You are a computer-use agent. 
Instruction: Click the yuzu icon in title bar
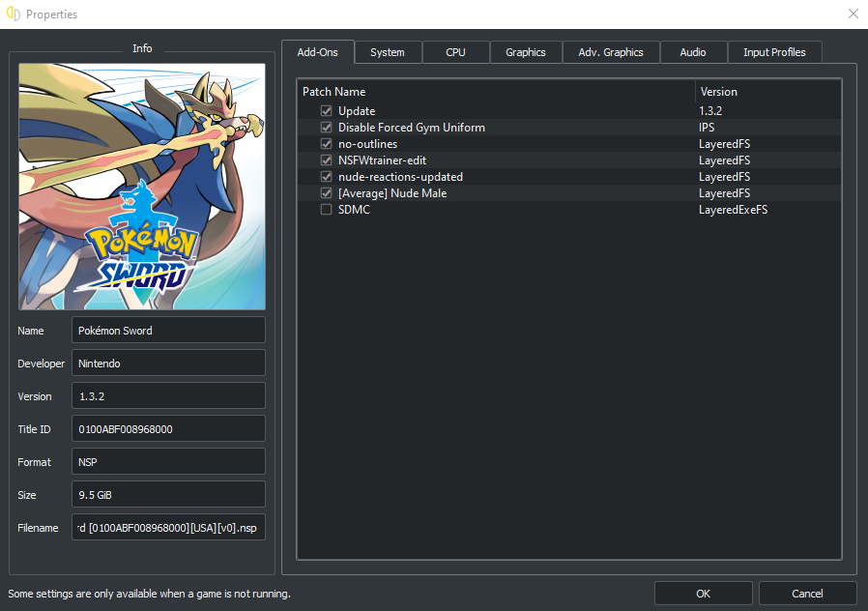point(14,14)
